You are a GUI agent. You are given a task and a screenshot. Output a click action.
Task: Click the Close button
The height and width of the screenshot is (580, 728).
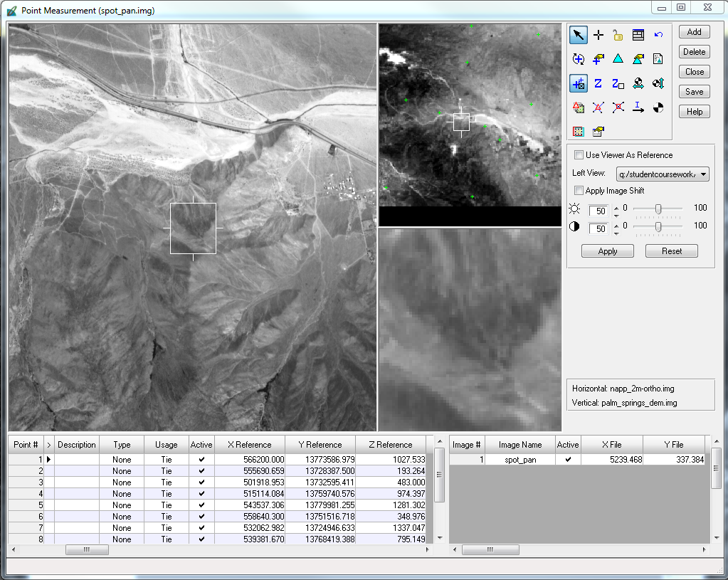point(694,72)
